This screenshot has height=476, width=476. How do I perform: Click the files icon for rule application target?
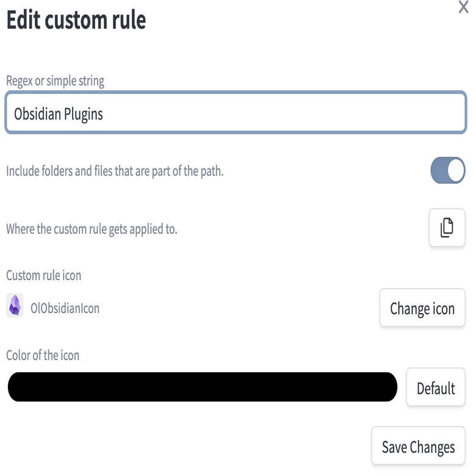pos(447,228)
